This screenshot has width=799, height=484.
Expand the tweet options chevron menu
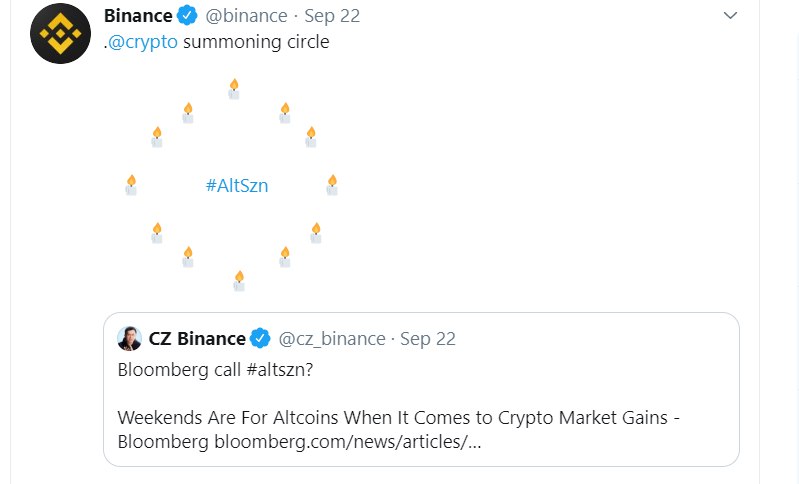coord(730,16)
